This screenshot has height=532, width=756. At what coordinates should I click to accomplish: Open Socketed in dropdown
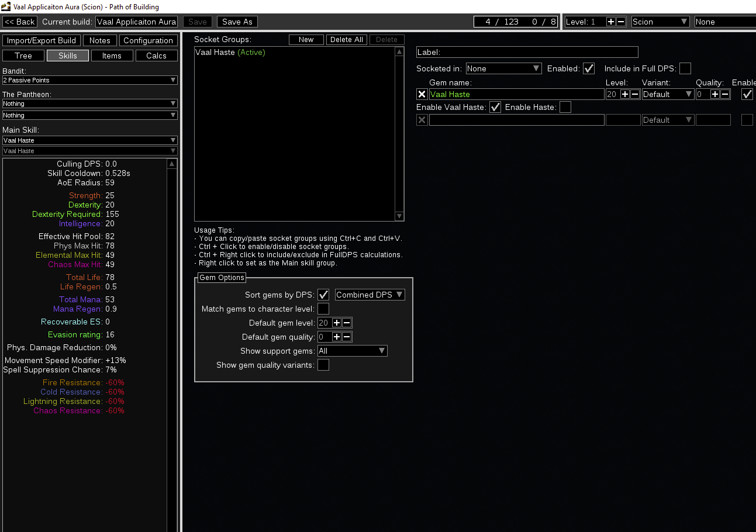(504, 68)
